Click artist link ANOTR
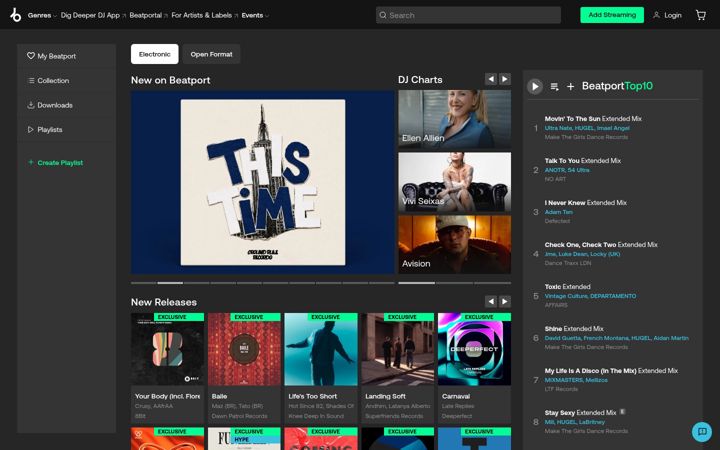The width and height of the screenshot is (720, 450). coord(554,170)
